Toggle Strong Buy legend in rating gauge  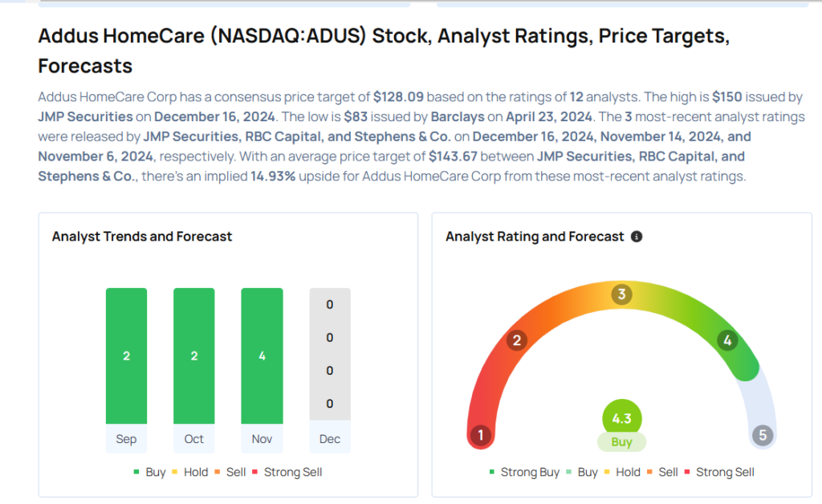pyautogui.click(x=524, y=472)
